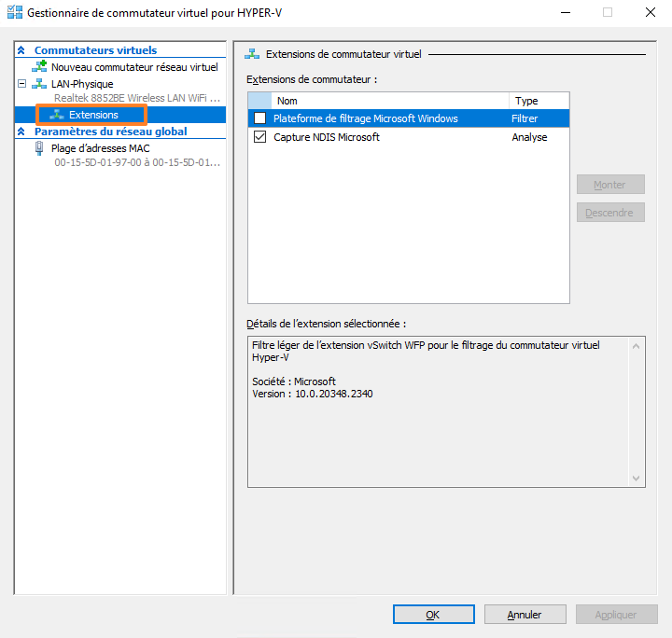Collapse the Commutateurs virtuels section chevron

21,50
